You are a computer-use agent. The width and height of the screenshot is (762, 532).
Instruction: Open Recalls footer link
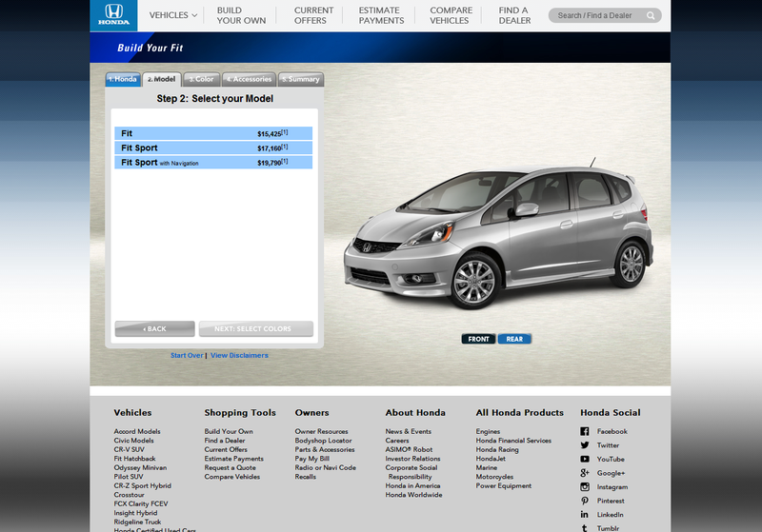click(x=305, y=477)
